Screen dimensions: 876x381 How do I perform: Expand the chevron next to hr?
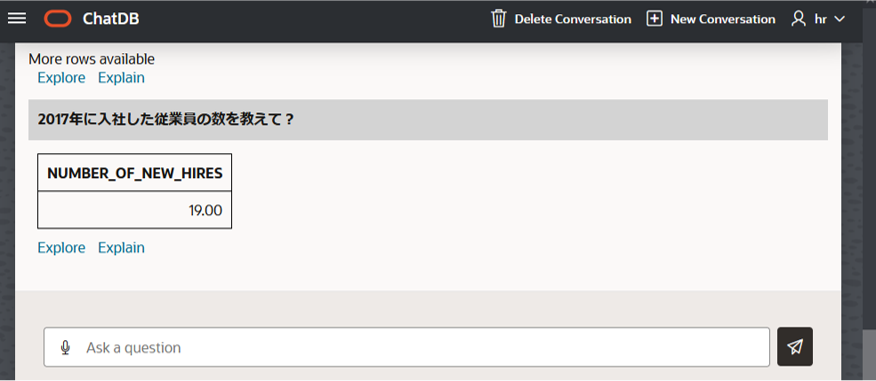839,19
